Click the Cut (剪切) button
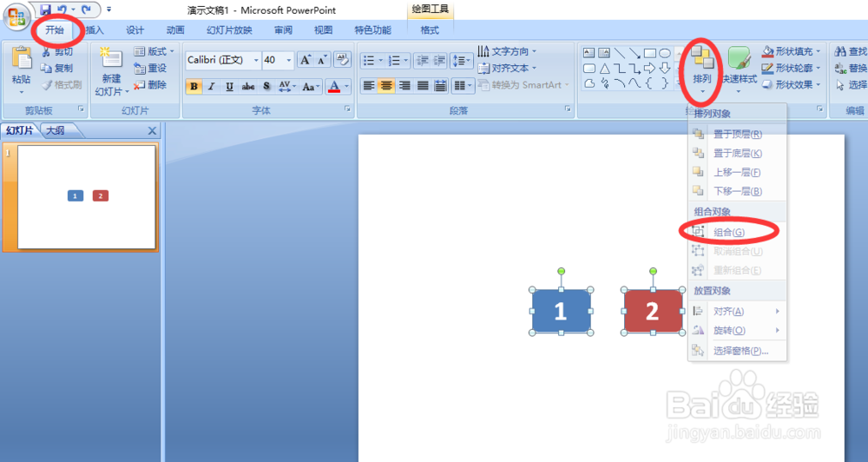 57,51
